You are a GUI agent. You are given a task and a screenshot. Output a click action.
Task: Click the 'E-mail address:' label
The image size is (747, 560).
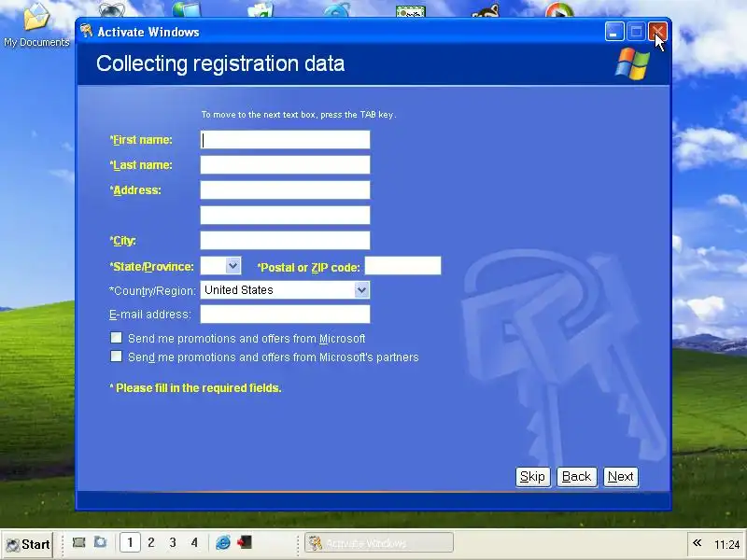[150, 315]
